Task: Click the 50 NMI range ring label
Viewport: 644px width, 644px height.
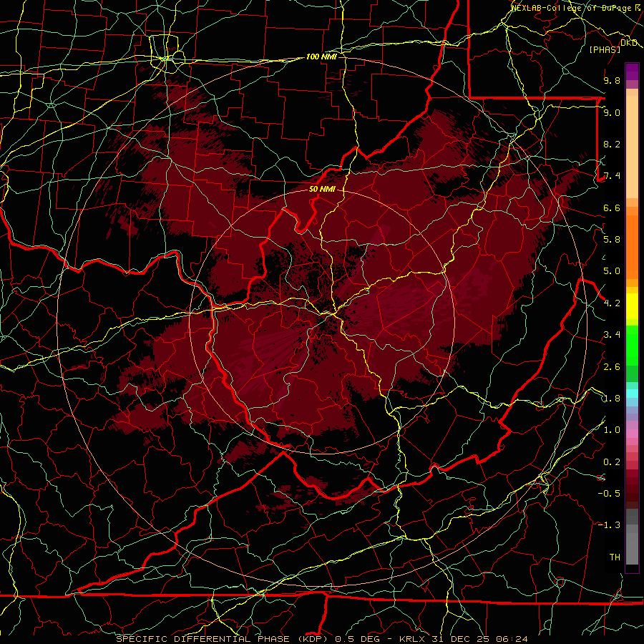Action: click(x=322, y=190)
